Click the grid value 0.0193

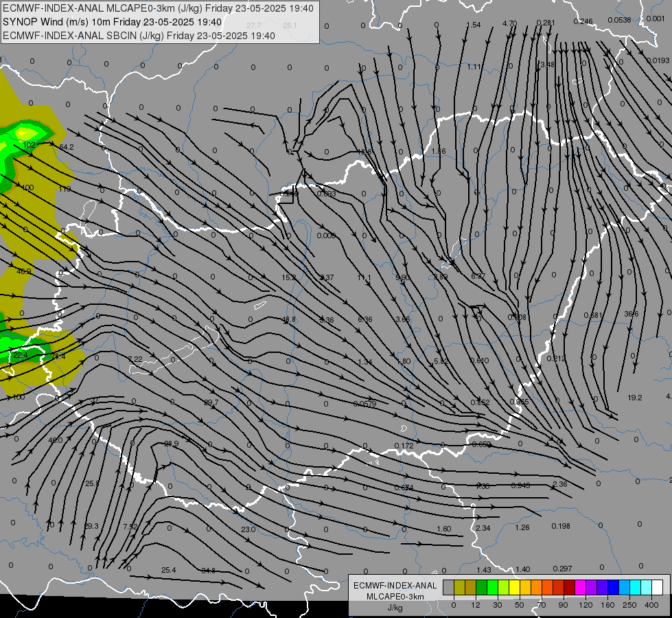tap(658, 60)
